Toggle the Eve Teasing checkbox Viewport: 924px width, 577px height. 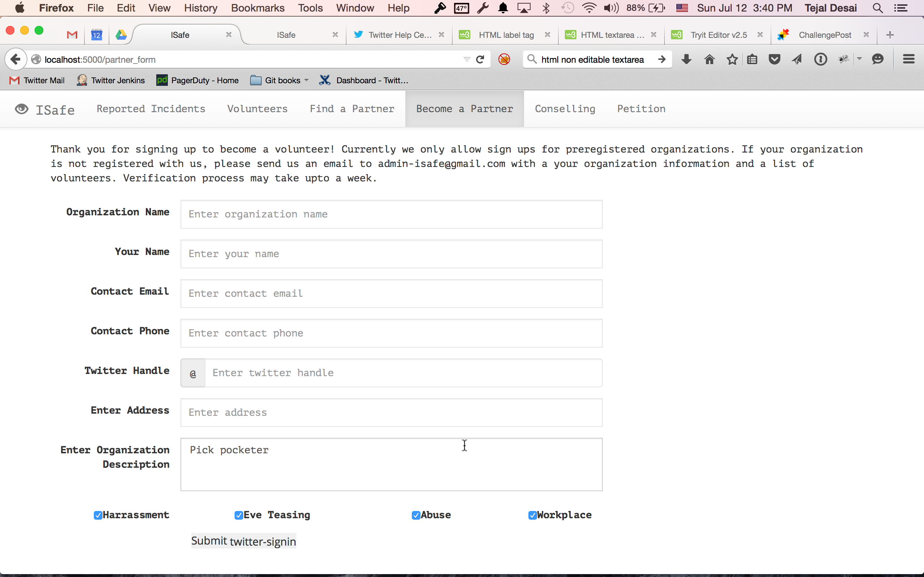tap(239, 515)
